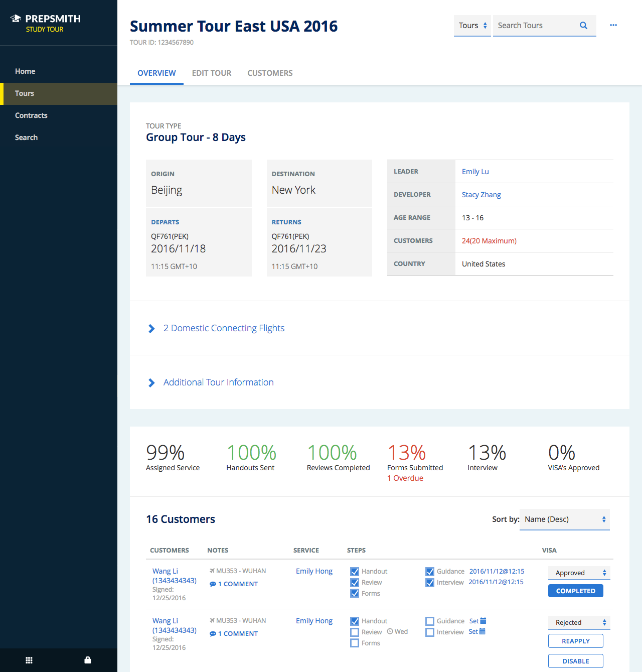Click the REAPPLY button

tap(576, 641)
